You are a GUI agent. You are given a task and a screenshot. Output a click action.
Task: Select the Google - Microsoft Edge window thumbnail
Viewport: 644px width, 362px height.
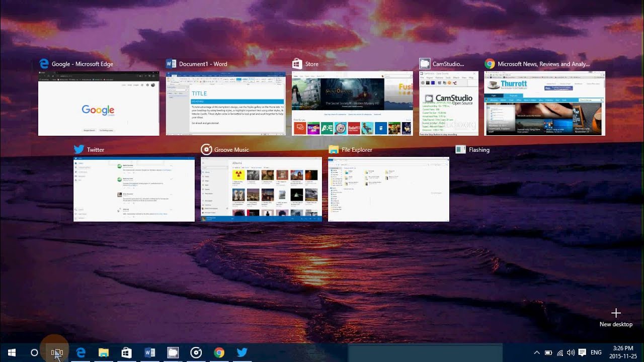[99, 104]
